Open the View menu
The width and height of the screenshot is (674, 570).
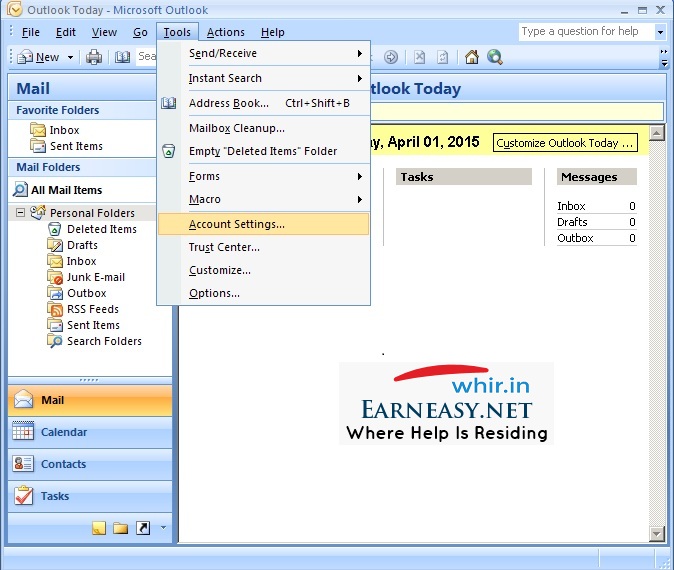click(x=104, y=32)
